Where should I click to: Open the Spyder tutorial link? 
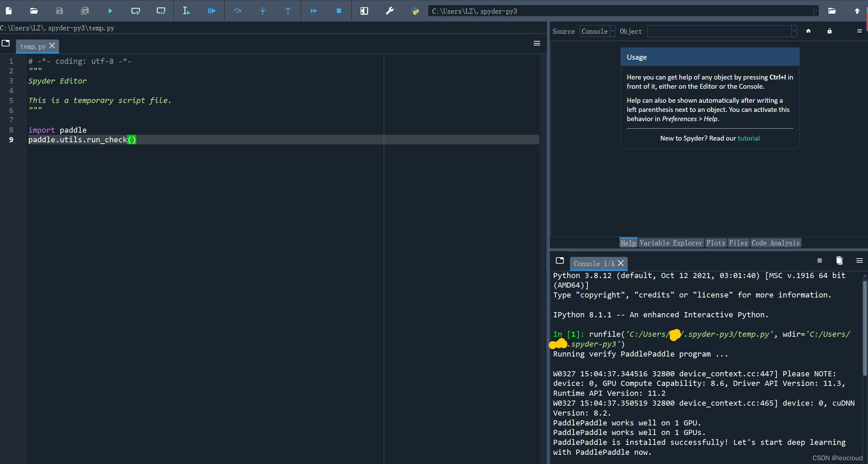[748, 138]
